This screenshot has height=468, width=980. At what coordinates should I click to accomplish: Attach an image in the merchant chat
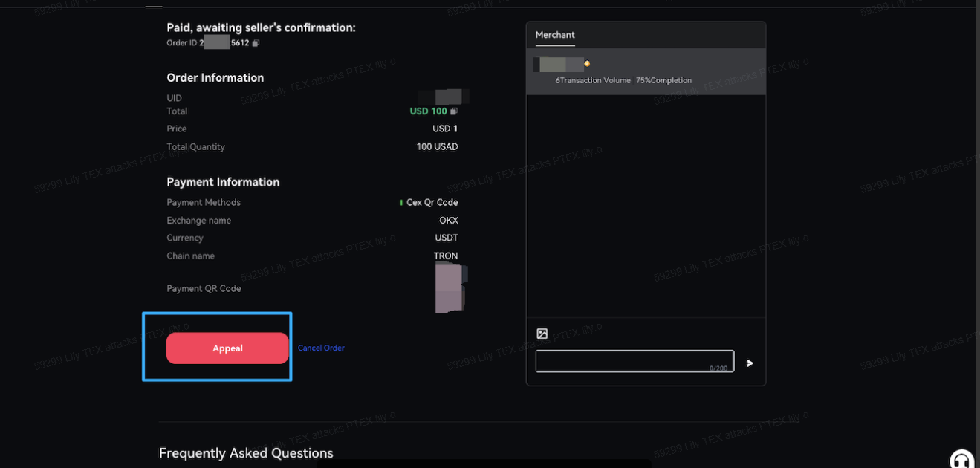click(542, 334)
